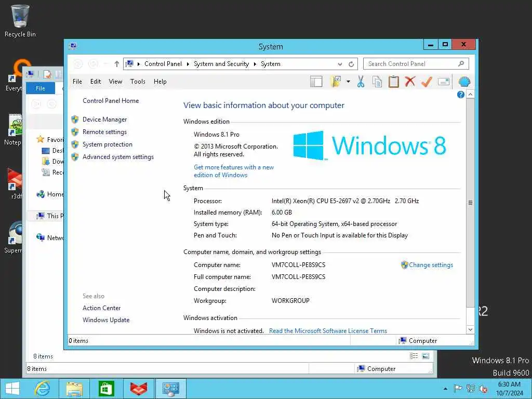Click the address bar Refresh icon

click(351, 64)
